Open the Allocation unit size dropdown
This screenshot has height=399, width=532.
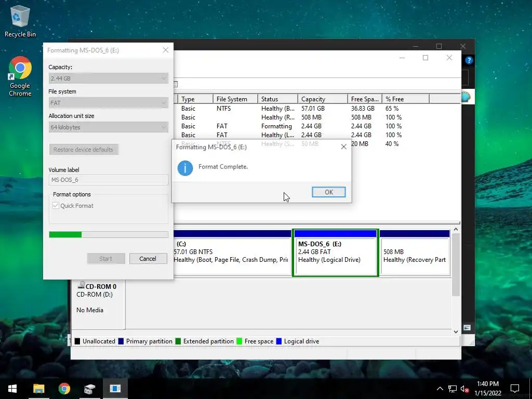point(109,127)
